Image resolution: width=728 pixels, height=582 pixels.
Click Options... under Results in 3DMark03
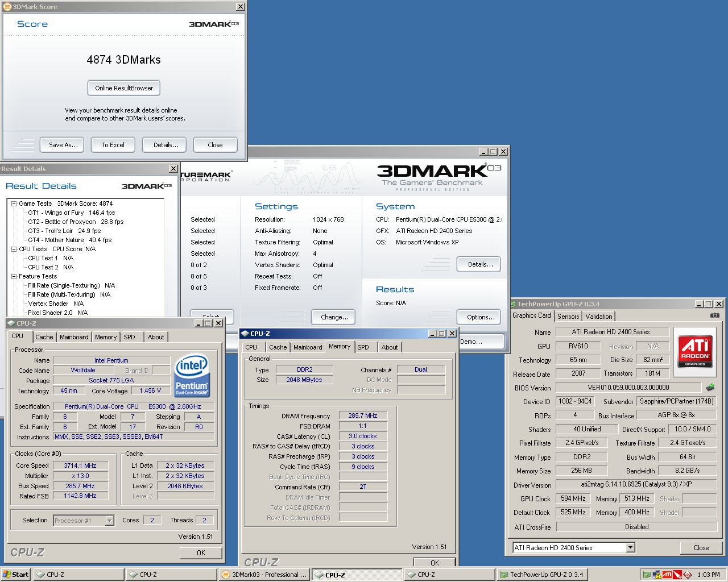(x=480, y=317)
